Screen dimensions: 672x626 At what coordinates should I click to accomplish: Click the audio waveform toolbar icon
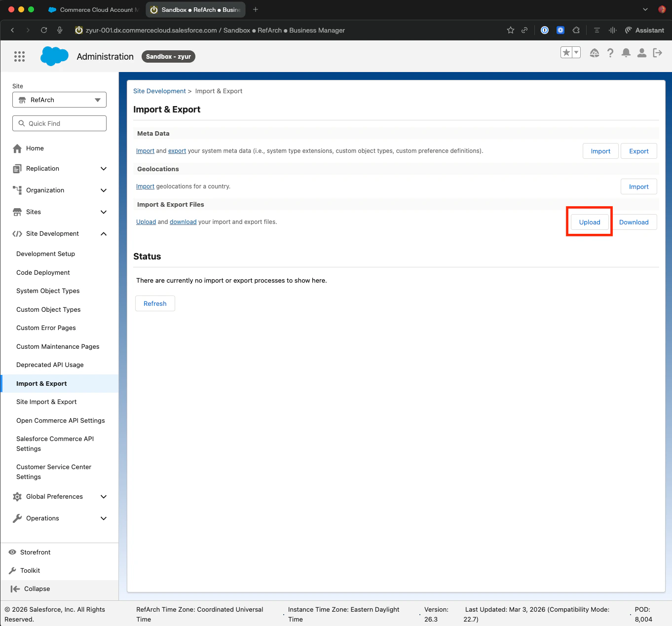coord(613,30)
